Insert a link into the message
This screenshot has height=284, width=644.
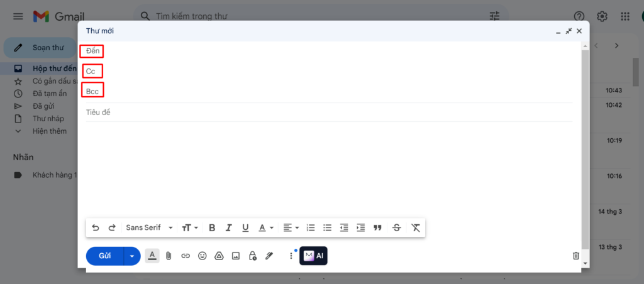point(186,256)
